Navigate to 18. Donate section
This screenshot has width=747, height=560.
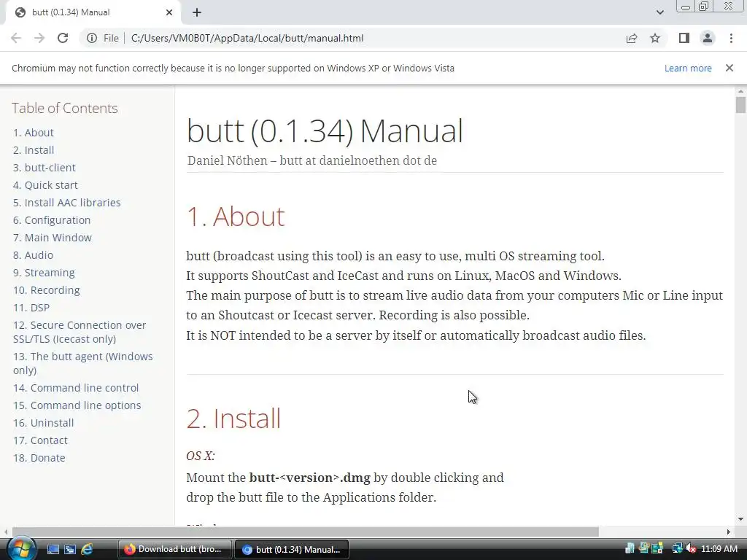pyautogui.click(x=39, y=458)
